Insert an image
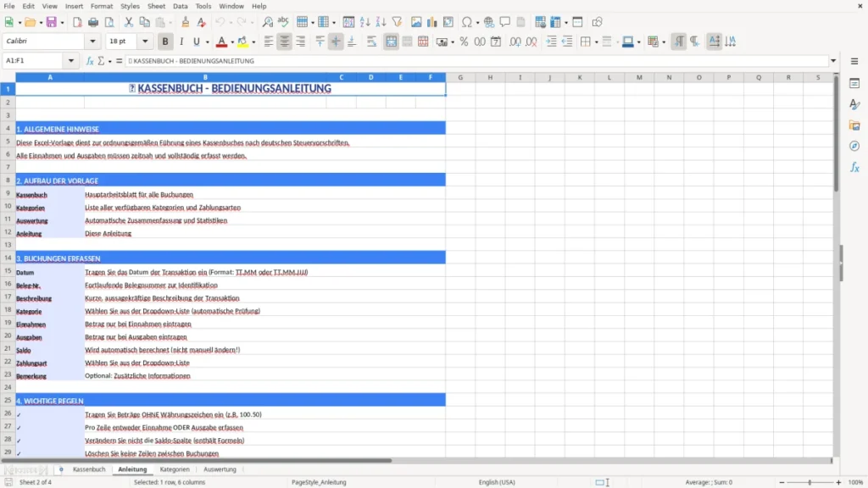This screenshot has width=868, height=488. click(416, 22)
